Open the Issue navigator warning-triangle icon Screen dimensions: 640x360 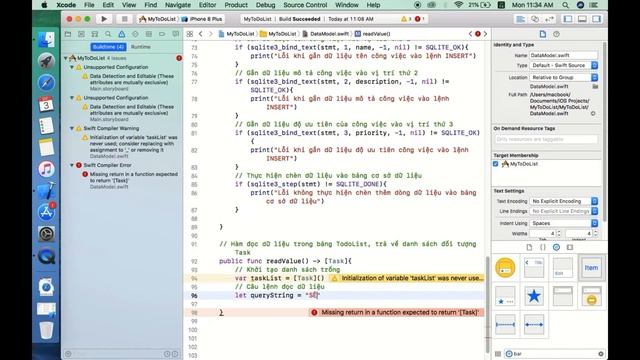coord(122,34)
